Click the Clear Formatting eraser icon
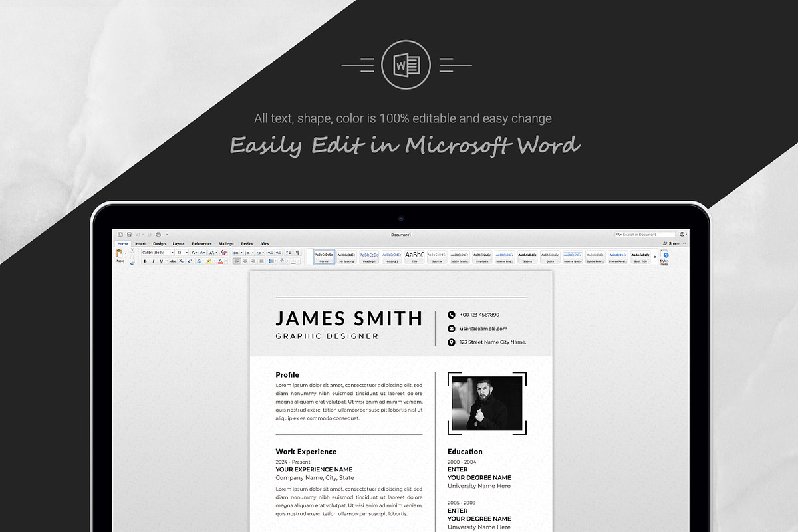The width and height of the screenshot is (798, 532). coord(223,253)
